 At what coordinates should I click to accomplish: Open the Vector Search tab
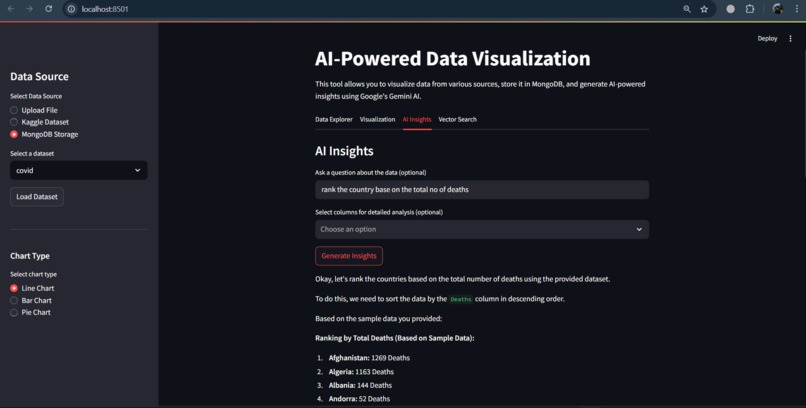[x=457, y=119]
